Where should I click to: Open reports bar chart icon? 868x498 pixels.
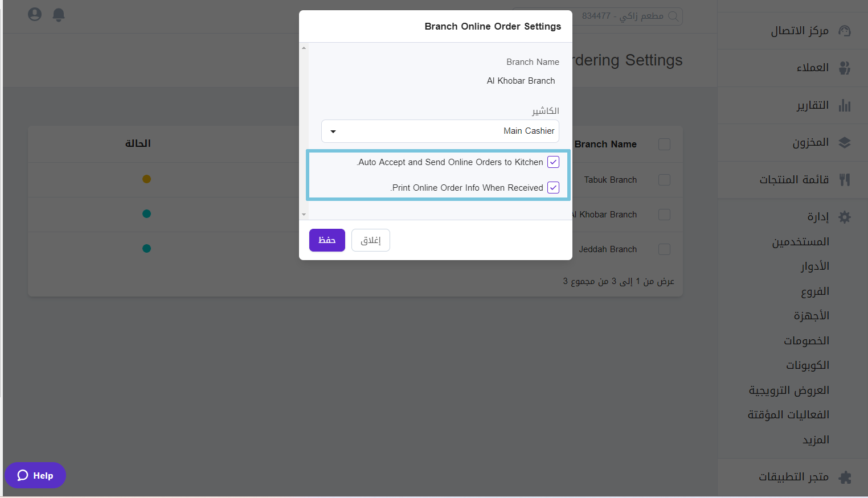[x=845, y=106]
